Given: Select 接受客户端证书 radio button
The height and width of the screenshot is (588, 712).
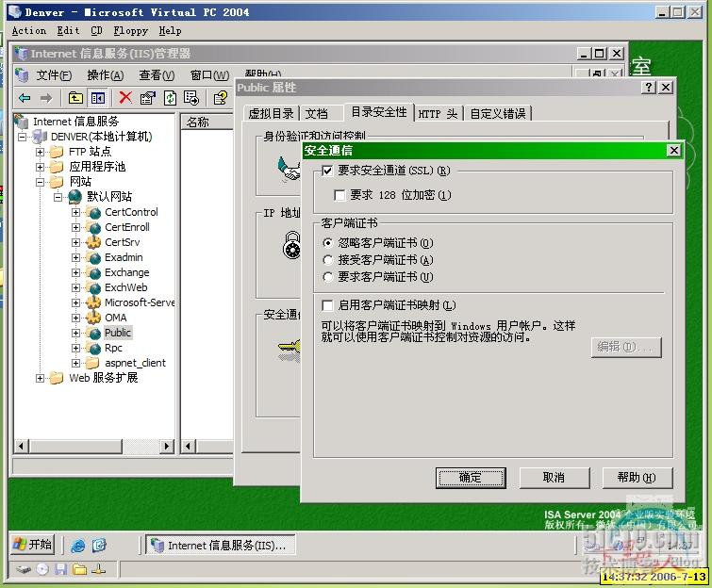Looking at the screenshot, I should click(x=327, y=260).
